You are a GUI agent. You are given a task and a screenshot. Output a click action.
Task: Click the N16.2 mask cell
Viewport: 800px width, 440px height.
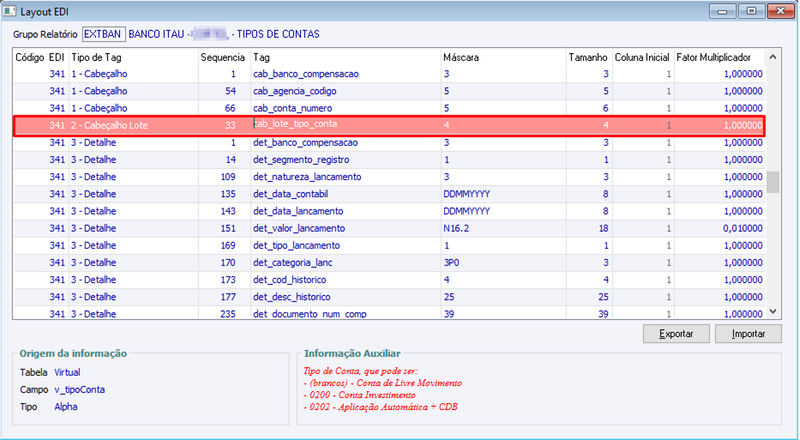click(504, 228)
